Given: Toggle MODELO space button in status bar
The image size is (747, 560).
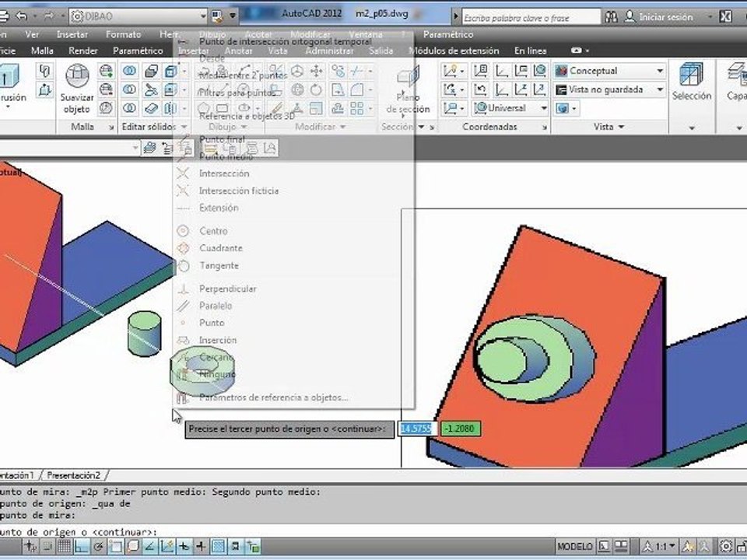Looking at the screenshot, I should coord(575,546).
